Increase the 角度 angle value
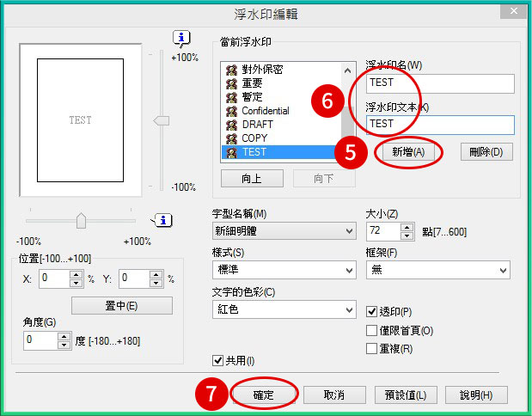The height and width of the screenshot is (416, 532). [64, 336]
